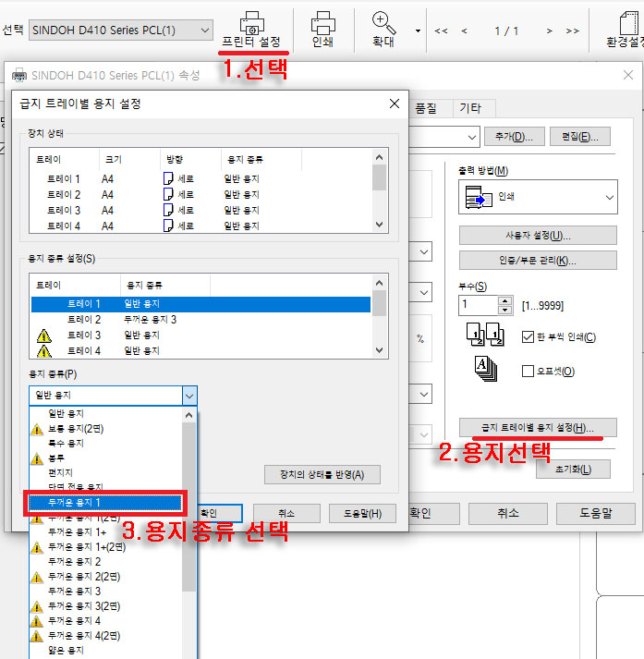
Task: Click the 인쇄 print icon in toolbar
Action: pyautogui.click(x=322, y=23)
